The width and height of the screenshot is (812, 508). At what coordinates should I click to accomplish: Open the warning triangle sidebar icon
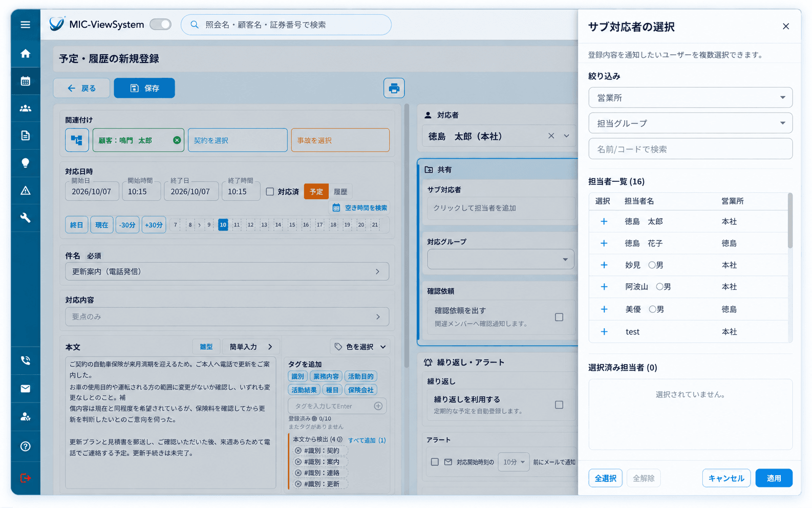(25, 190)
